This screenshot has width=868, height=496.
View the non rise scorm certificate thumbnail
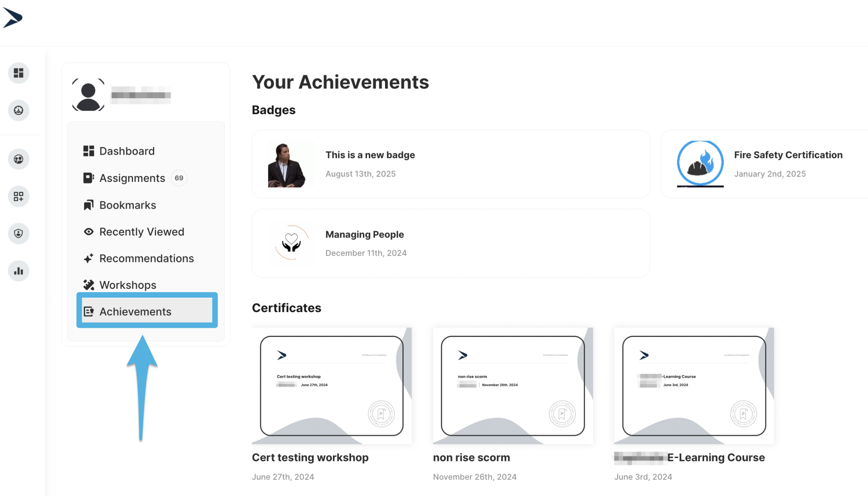513,386
